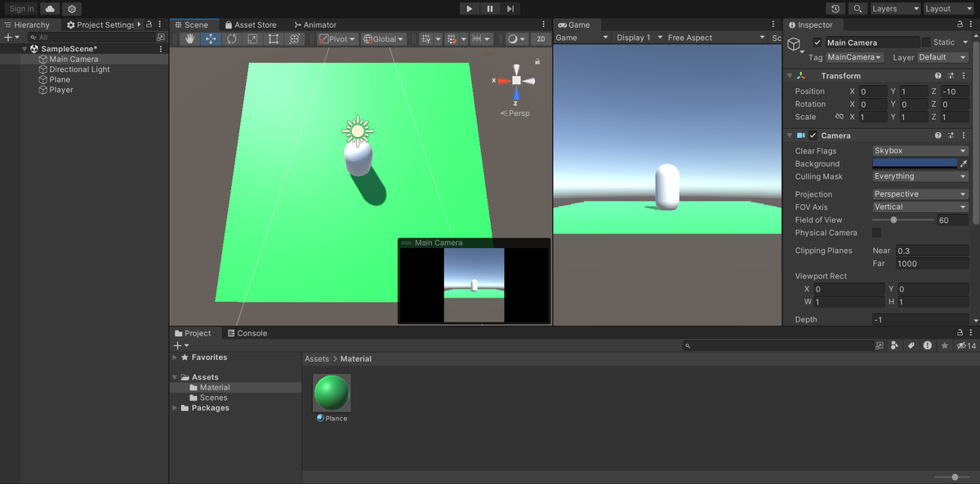Collapse the Transform component foldout
980x484 pixels.
click(790, 76)
